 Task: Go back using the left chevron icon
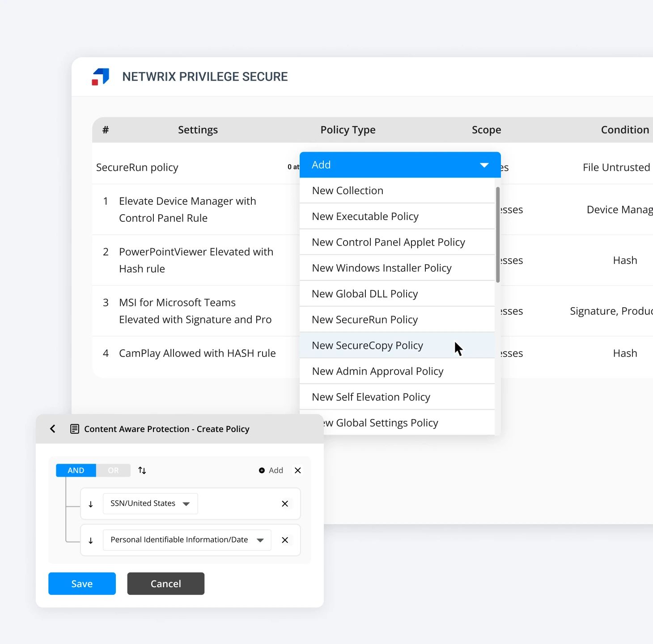pos(53,429)
